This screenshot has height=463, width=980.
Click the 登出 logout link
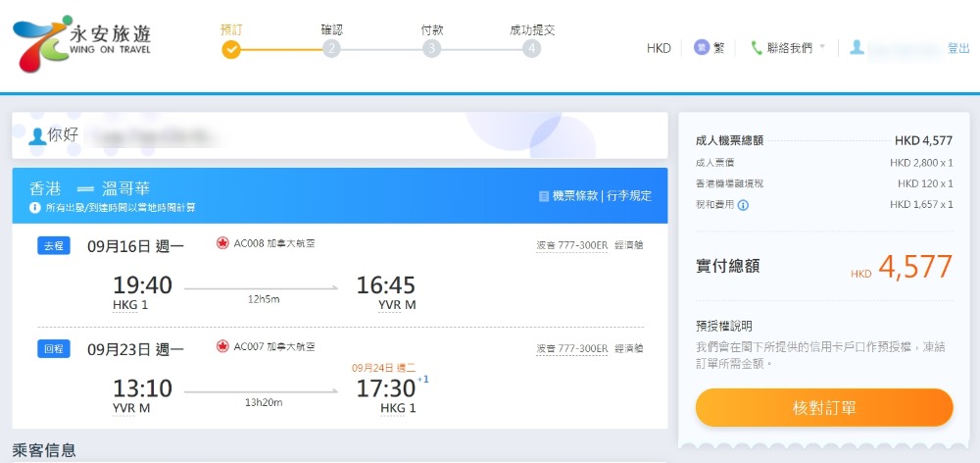pos(958,48)
